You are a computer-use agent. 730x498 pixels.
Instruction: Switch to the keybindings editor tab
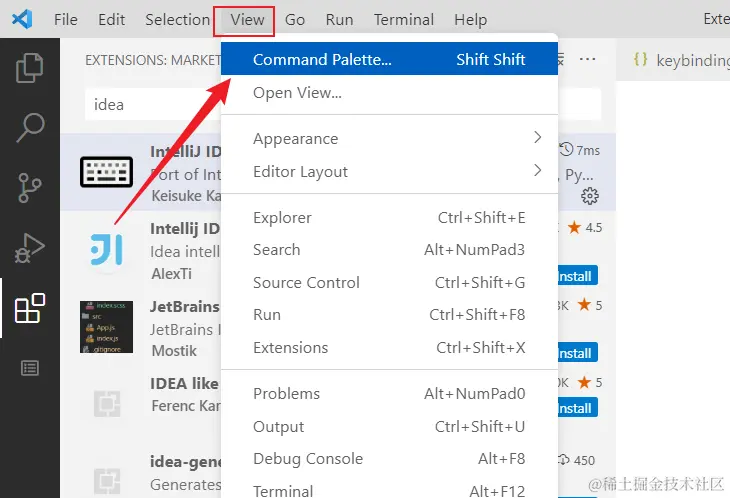[673, 60]
